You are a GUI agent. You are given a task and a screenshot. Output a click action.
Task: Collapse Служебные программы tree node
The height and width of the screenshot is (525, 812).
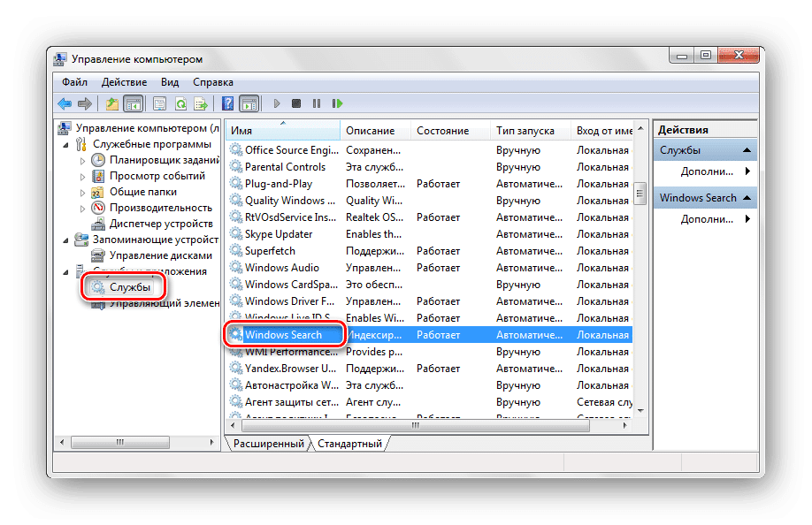click(x=65, y=145)
